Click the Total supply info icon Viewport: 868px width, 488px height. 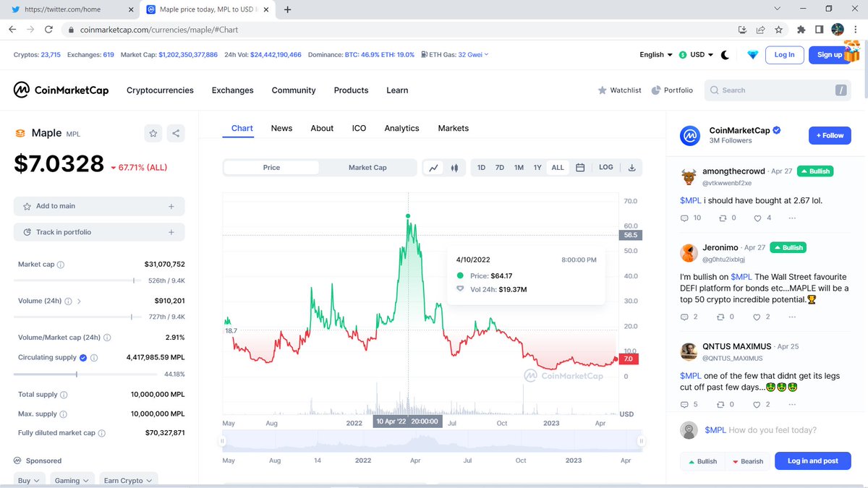64,395
